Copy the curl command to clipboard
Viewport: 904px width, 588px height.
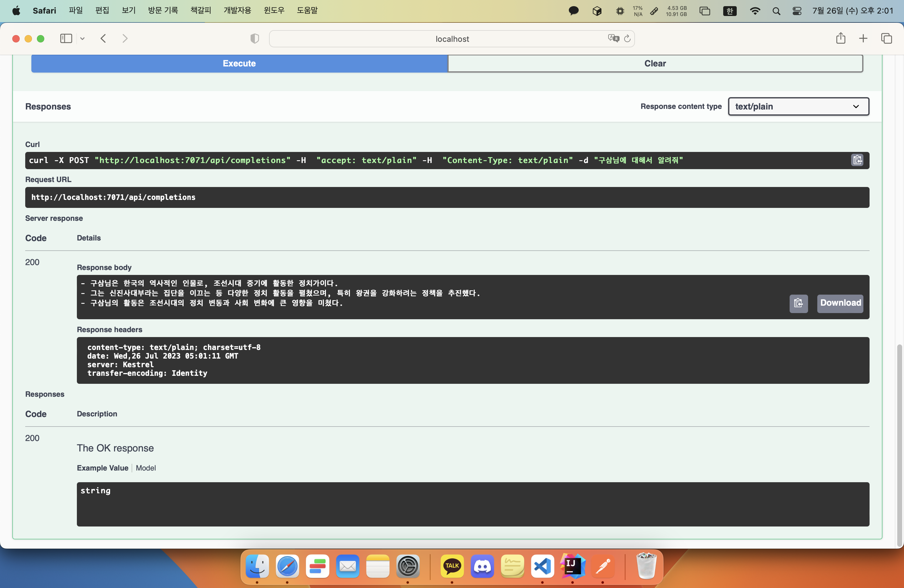pos(857,160)
